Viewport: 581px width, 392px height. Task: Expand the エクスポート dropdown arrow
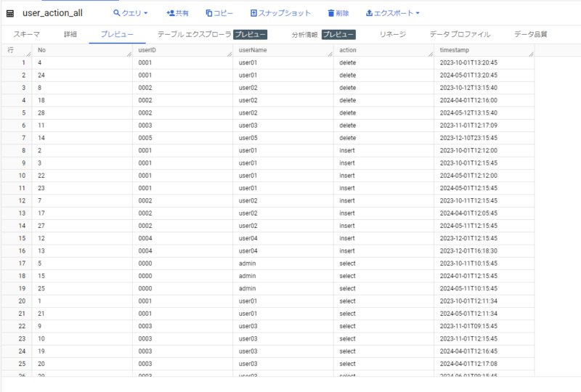(x=418, y=13)
